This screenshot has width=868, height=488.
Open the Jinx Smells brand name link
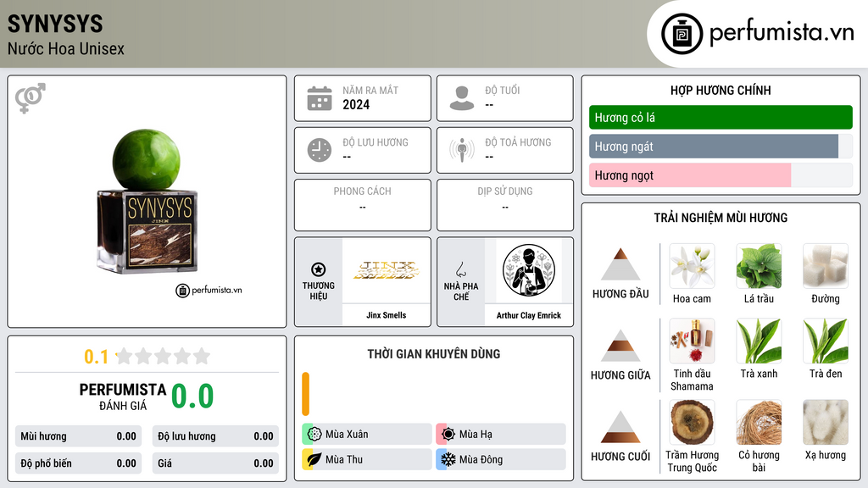coord(387,315)
